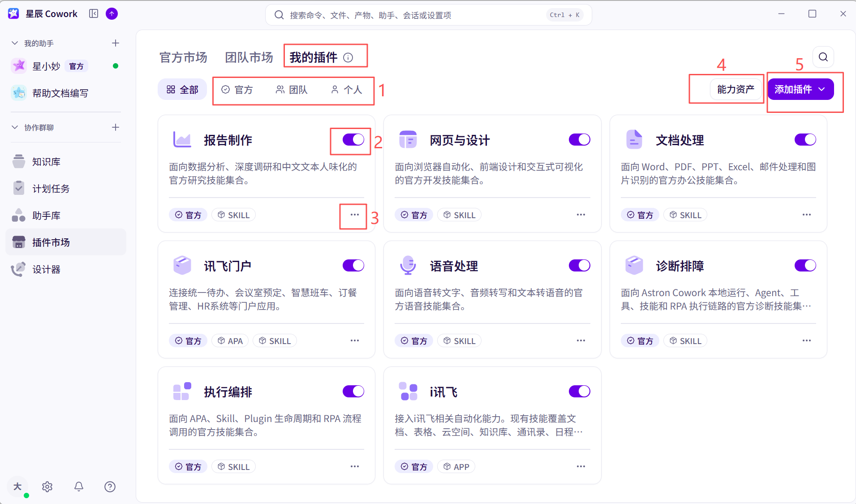
Task: Filter plugins by 团队
Action: pos(292,90)
